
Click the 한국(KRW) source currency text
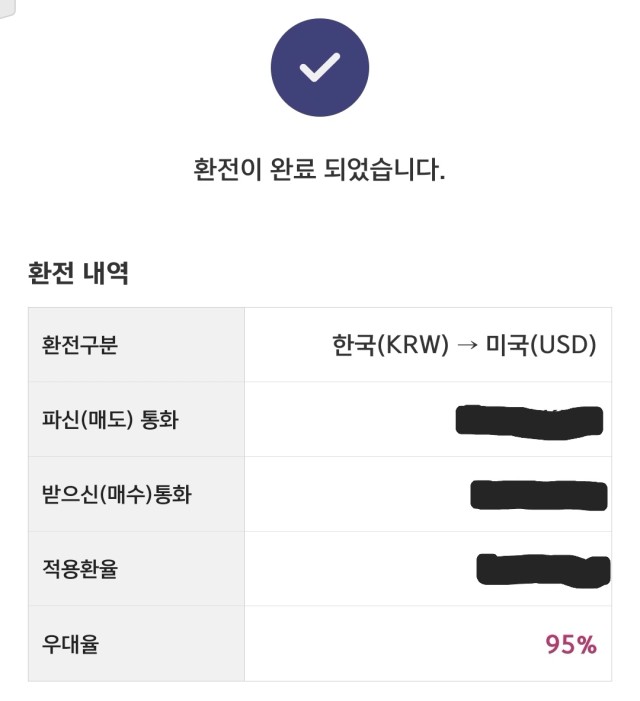pos(390,345)
